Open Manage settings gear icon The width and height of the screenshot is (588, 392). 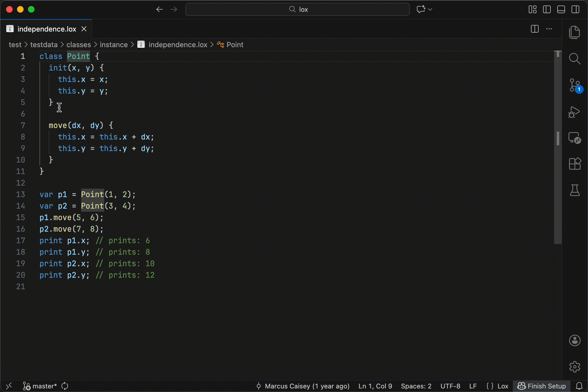(x=575, y=367)
